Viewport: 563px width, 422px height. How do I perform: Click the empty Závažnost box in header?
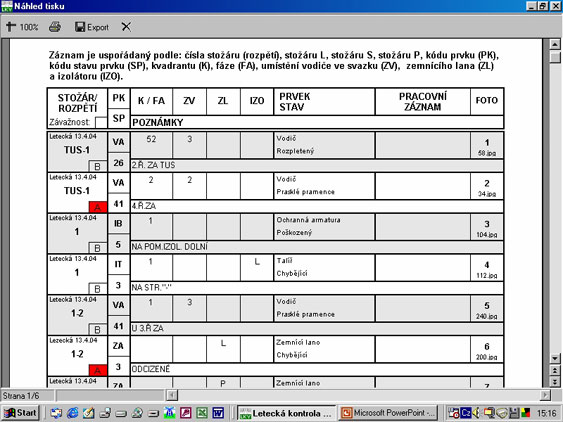click(101, 122)
